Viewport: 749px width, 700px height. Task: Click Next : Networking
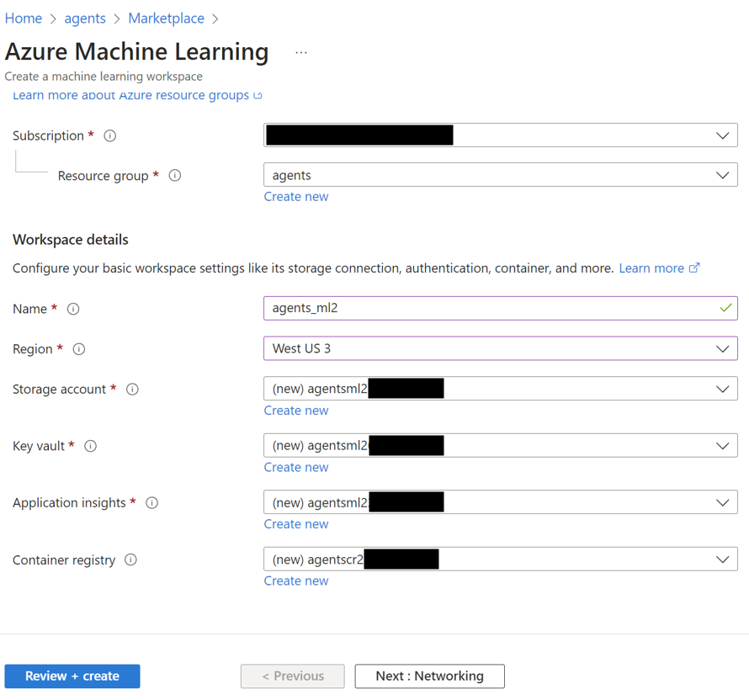click(429, 676)
